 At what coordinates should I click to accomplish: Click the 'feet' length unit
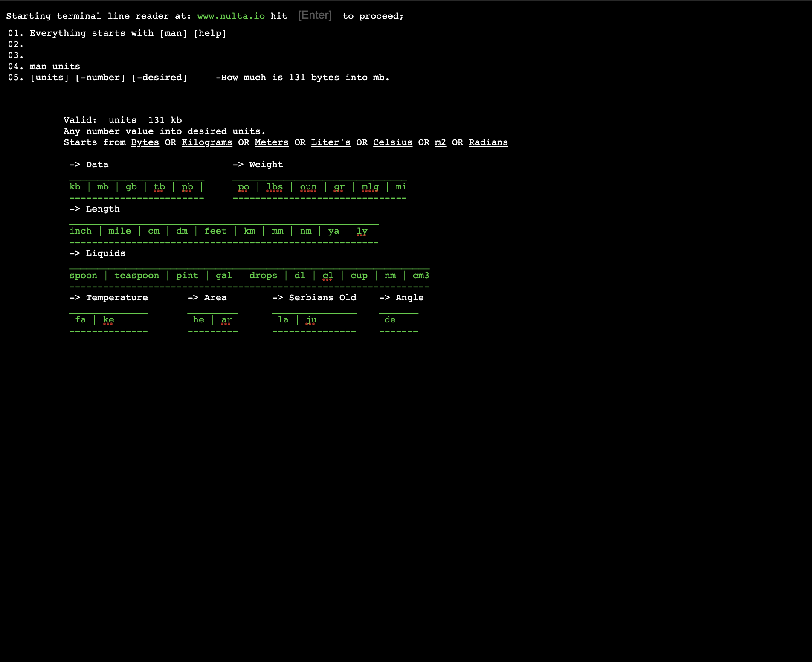216,231
